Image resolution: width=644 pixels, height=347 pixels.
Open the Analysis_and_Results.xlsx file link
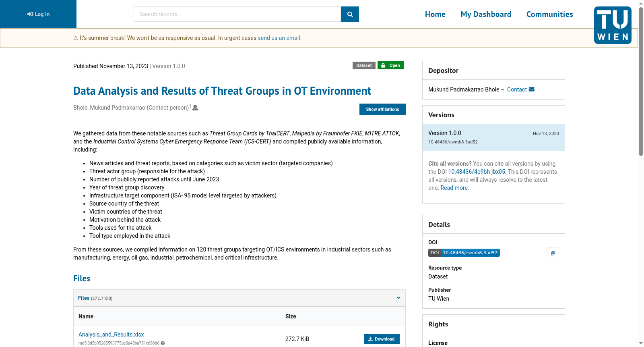(111, 335)
